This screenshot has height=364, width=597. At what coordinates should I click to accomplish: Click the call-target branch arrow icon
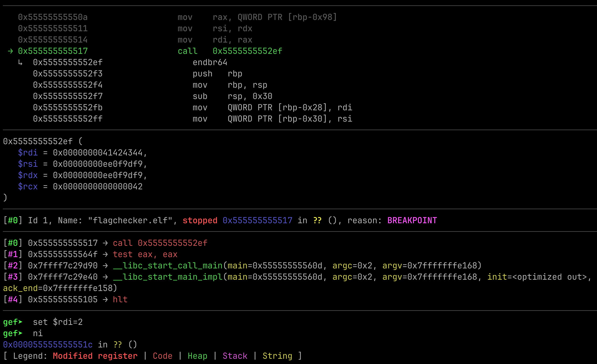click(x=20, y=63)
